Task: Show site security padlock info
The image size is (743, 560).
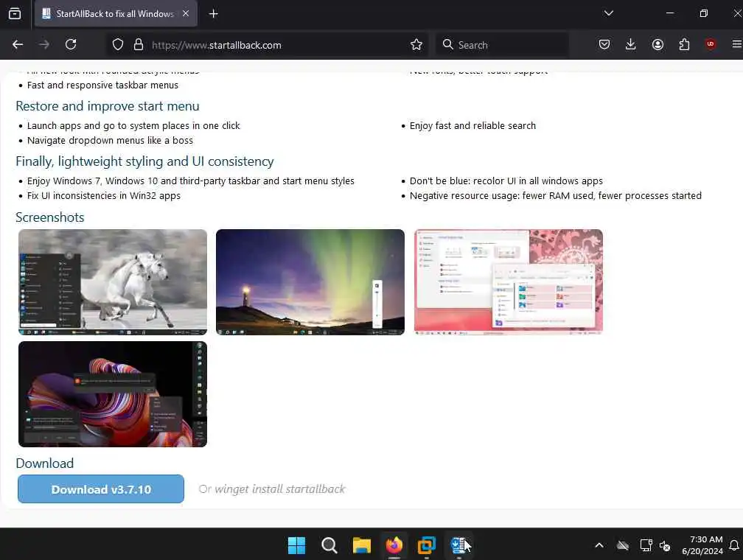Action: click(139, 44)
